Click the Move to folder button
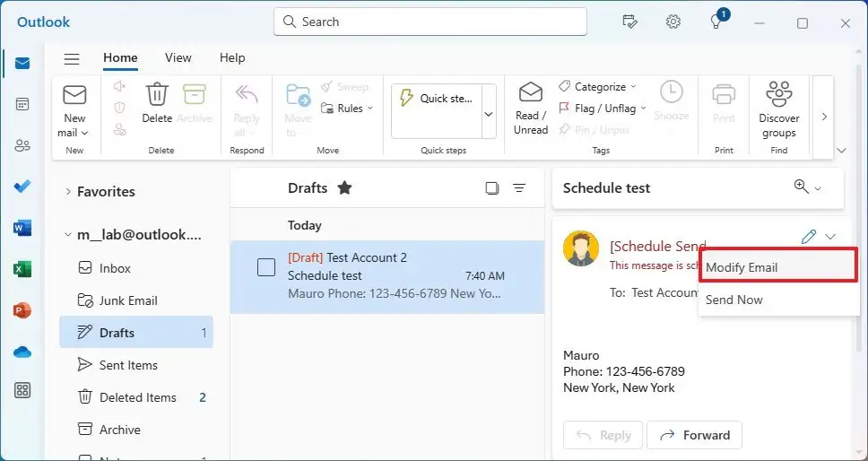 (299, 109)
